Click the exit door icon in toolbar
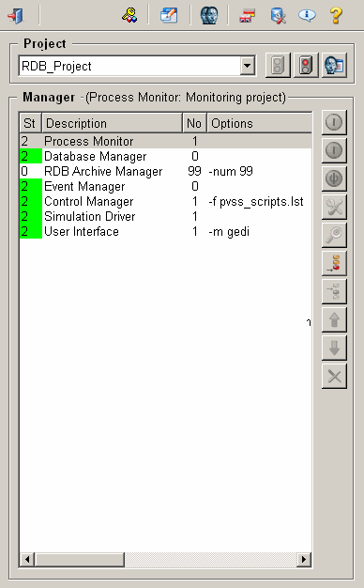364x588 pixels. coord(16,16)
